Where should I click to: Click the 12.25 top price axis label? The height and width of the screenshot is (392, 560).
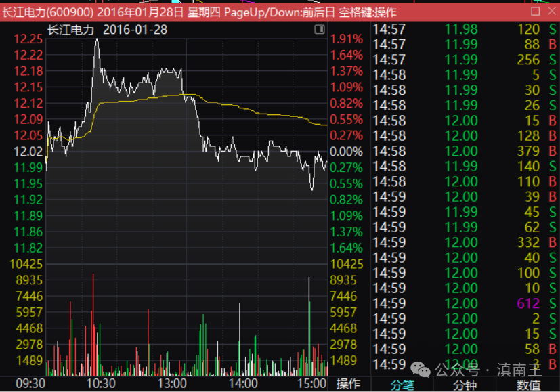tap(28, 39)
